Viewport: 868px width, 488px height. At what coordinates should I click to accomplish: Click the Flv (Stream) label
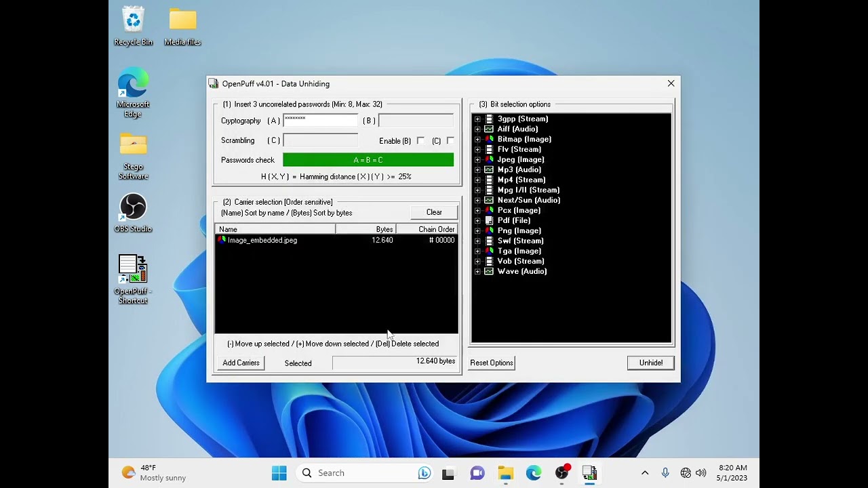[x=519, y=149]
